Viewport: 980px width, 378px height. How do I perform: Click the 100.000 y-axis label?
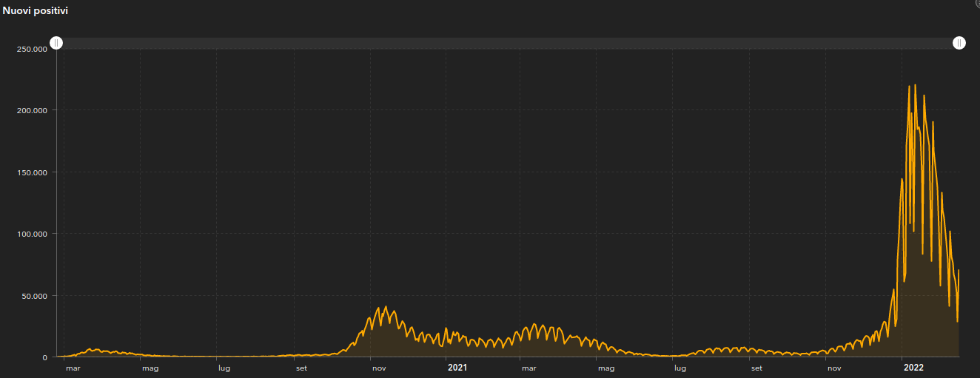33,234
